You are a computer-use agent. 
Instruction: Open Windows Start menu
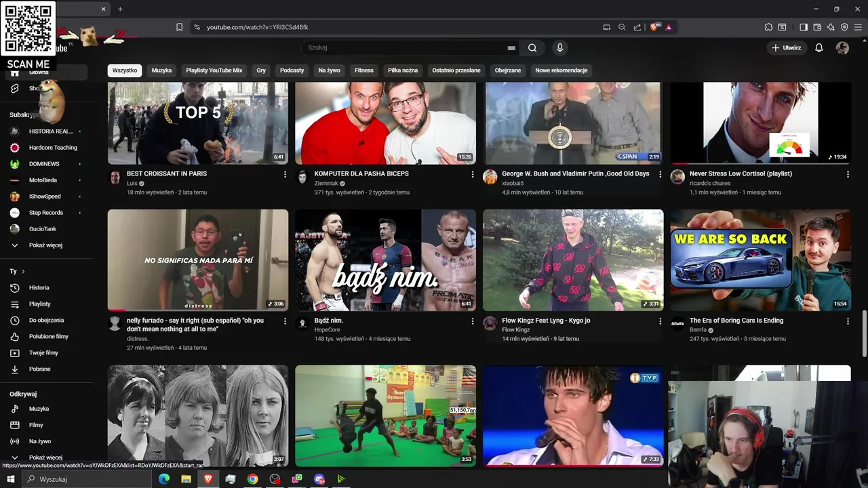point(11,479)
